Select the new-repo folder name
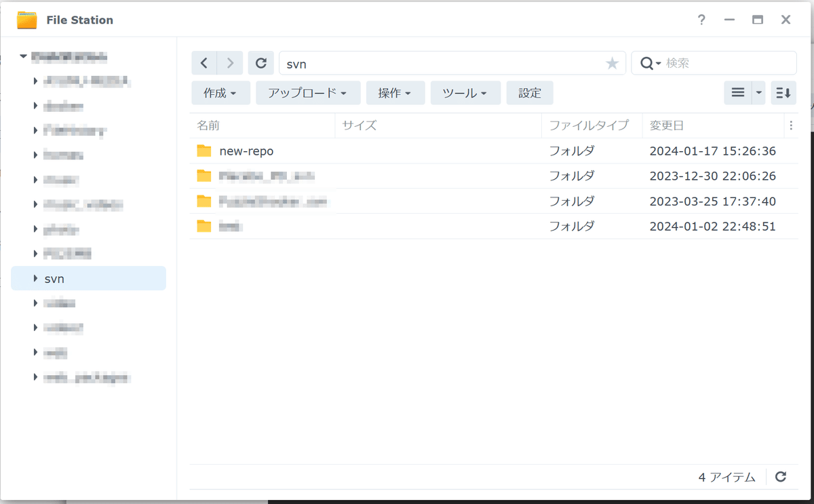The height and width of the screenshot is (504, 814). 246,151
